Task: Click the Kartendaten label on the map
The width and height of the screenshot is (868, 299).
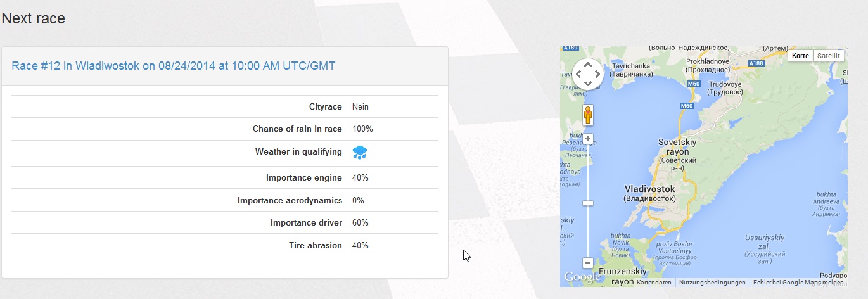Action: [x=654, y=283]
